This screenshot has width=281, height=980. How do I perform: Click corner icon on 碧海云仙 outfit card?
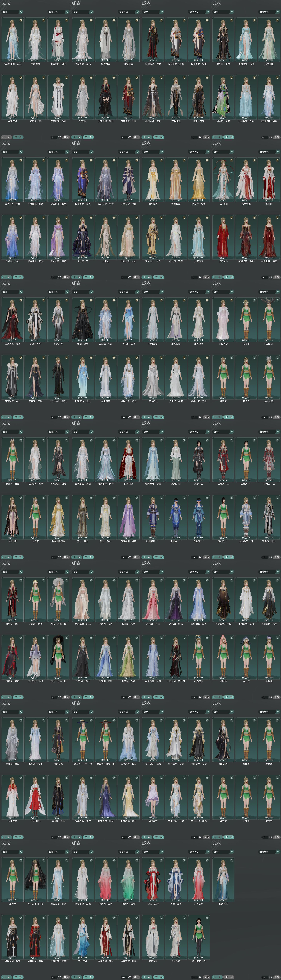161,300
